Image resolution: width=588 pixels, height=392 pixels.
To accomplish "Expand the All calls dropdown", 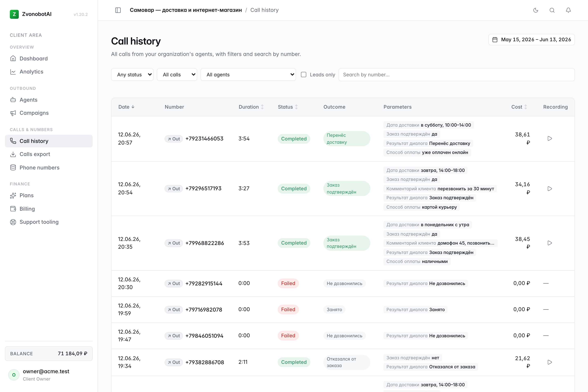I will (177, 75).
